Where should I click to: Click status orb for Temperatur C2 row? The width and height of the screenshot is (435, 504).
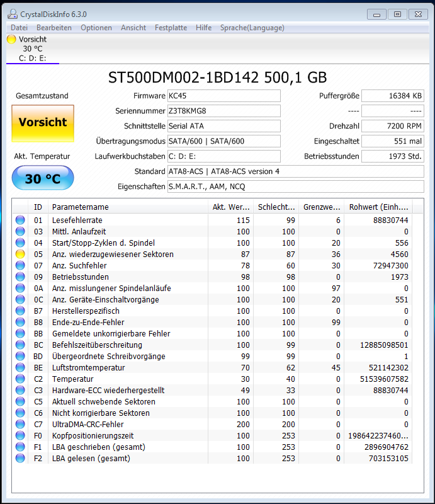pyautogui.click(x=20, y=379)
